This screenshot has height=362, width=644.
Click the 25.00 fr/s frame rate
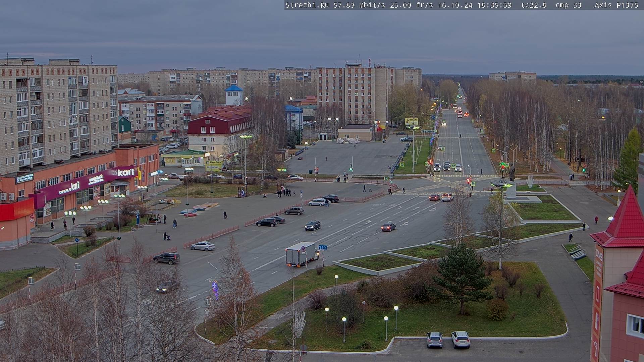point(412,5)
